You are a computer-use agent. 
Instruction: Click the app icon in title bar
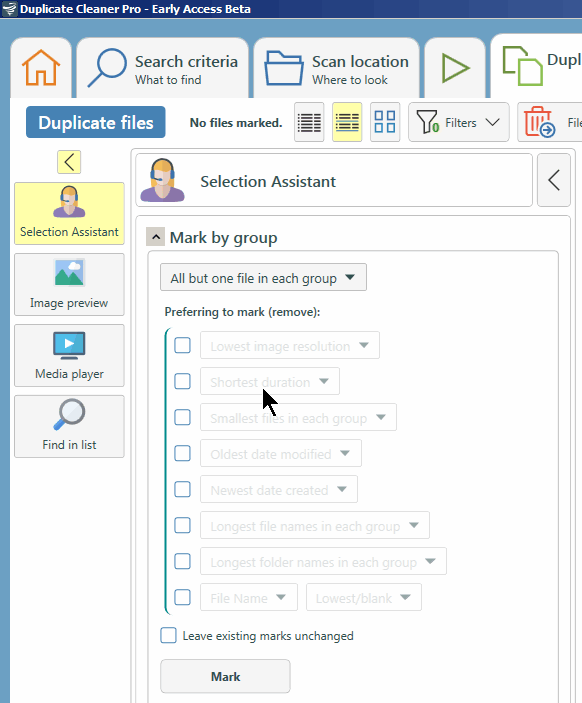pyautogui.click(x=9, y=9)
